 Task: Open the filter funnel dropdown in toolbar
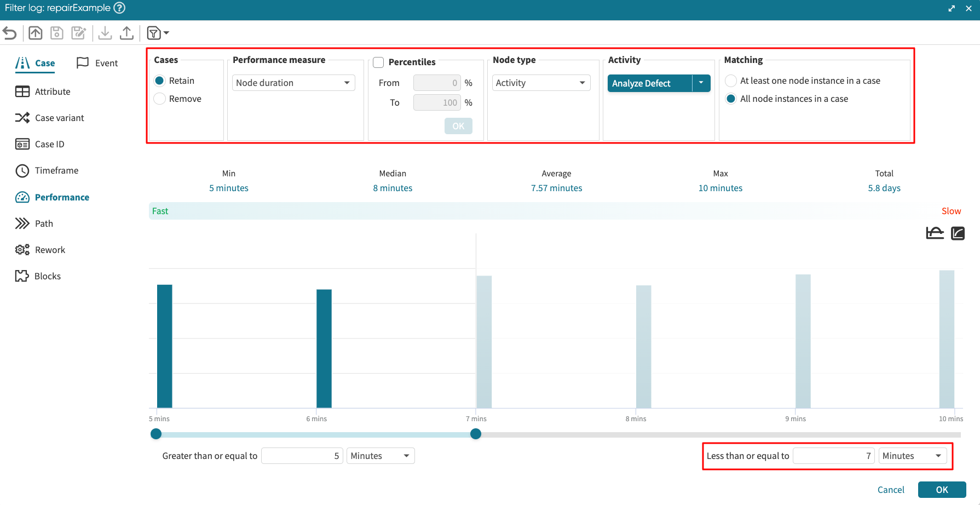click(158, 33)
